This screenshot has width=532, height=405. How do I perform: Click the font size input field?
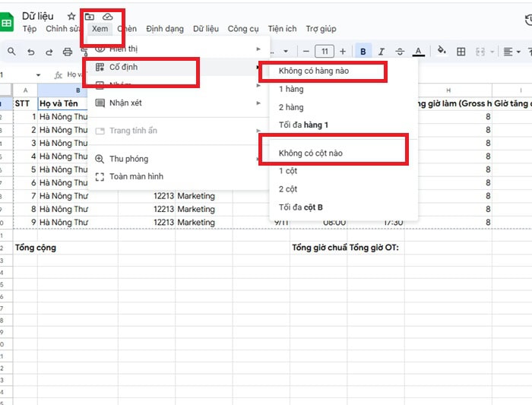(325, 52)
